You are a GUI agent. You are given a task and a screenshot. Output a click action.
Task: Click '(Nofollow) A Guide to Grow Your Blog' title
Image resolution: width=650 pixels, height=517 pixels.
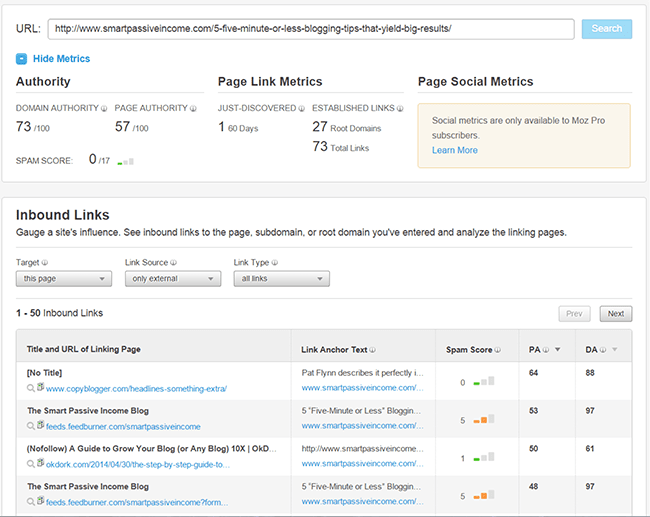[151, 449]
